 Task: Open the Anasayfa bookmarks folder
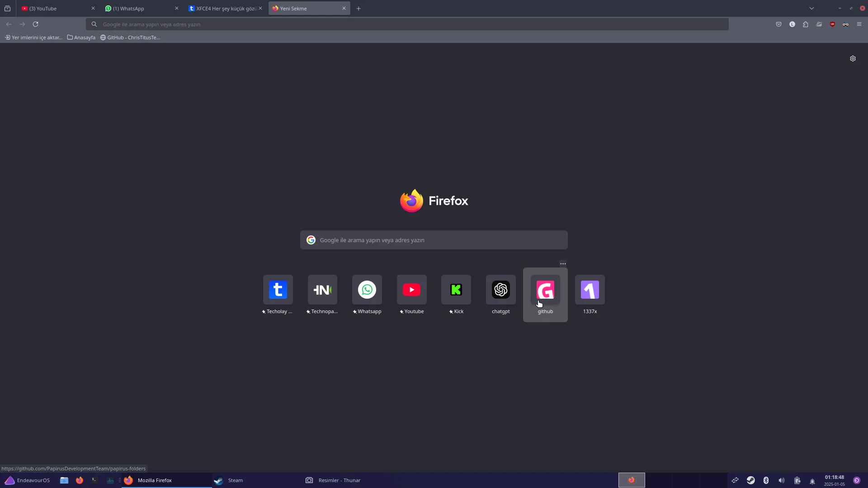click(81, 38)
